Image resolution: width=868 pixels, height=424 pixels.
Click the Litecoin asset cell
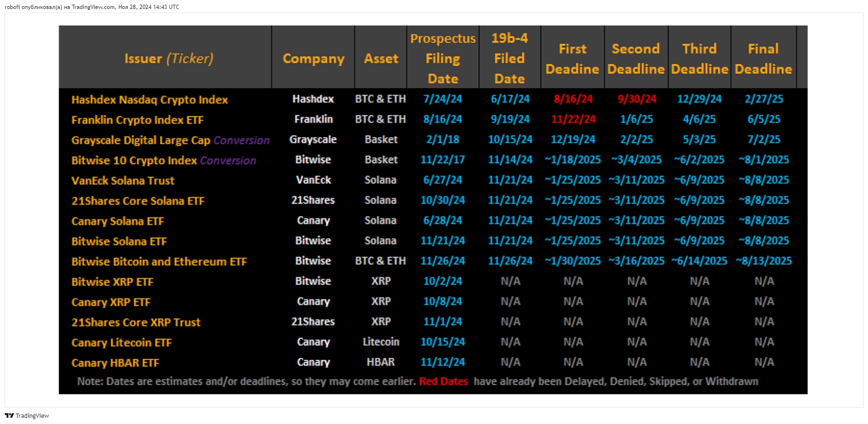(x=381, y=342)
